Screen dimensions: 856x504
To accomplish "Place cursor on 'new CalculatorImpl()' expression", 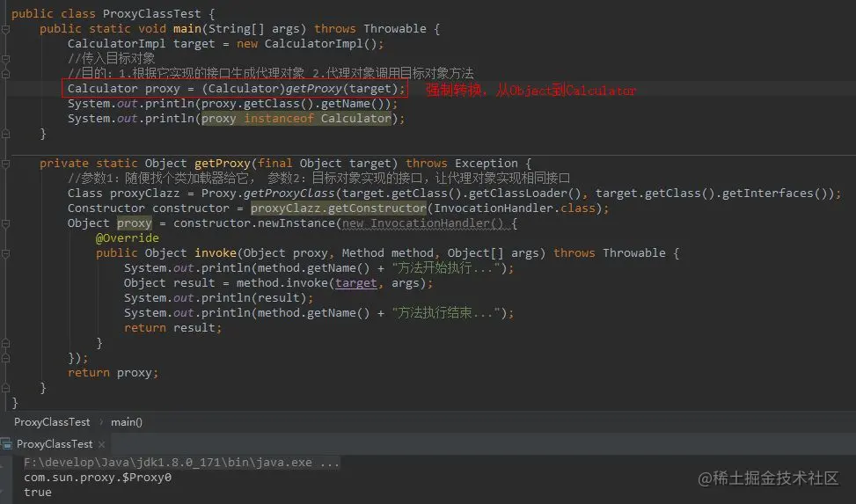I will click(306, 44).
